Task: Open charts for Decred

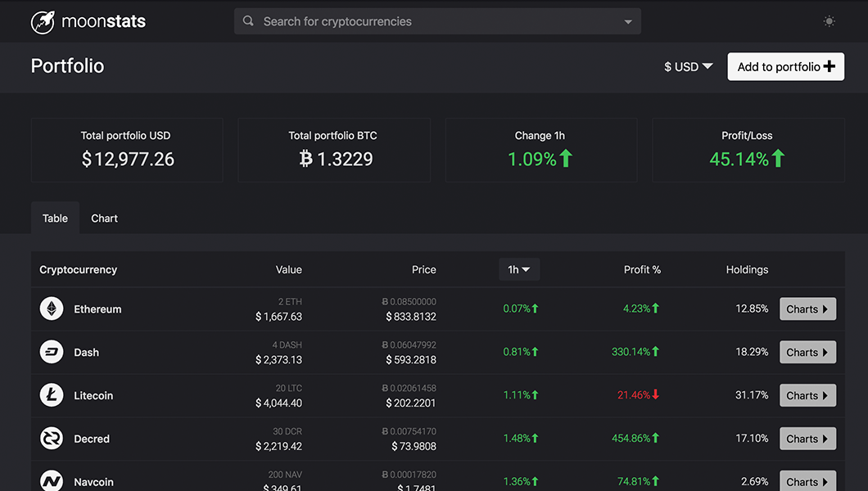Action: (807, 438)
